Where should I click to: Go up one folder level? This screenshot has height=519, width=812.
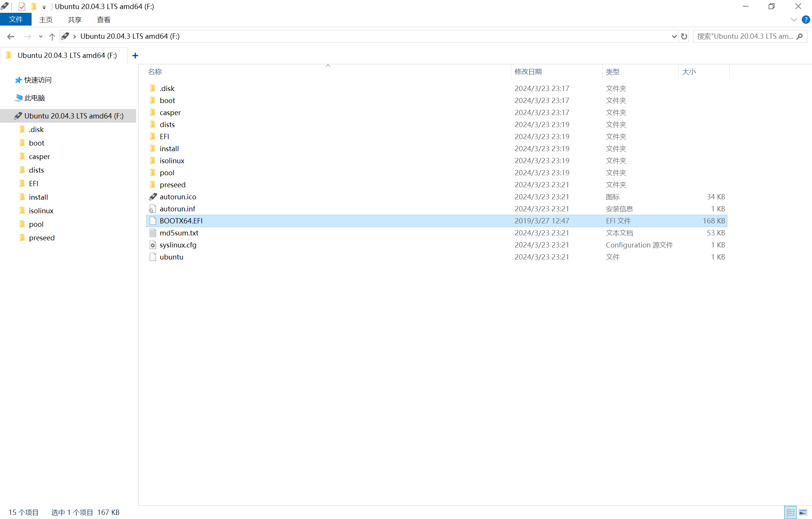point(52,36)
